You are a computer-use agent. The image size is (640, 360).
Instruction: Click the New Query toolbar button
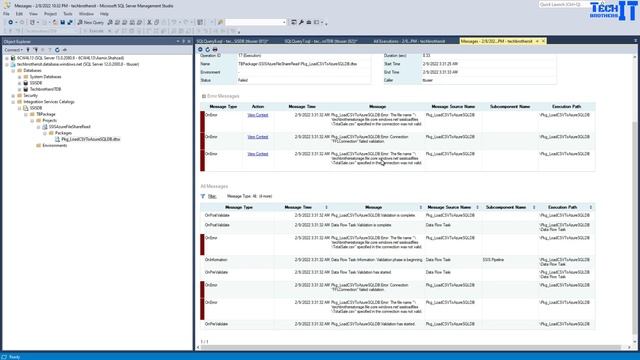coord(91,22)
